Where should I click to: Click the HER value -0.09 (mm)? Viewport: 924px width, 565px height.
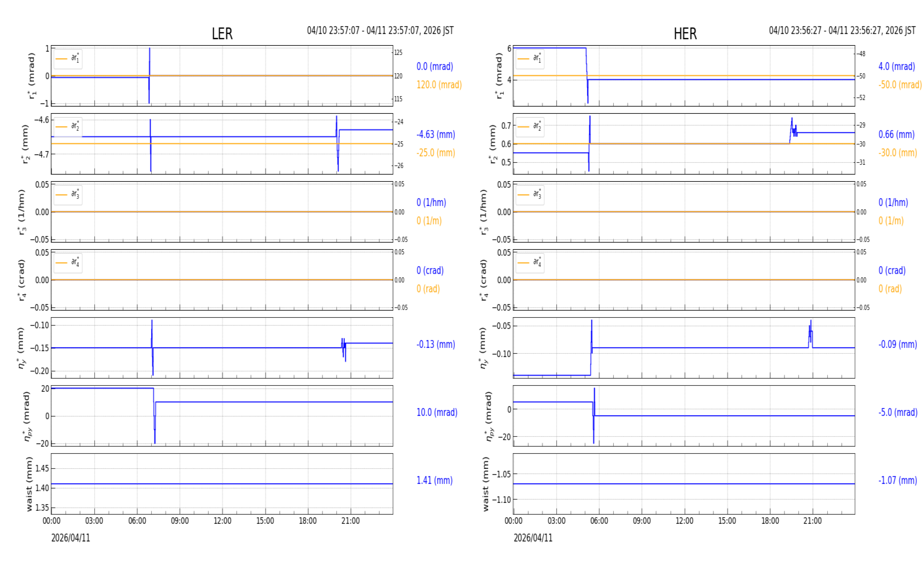pyautogui.click(x=898, y=345)
